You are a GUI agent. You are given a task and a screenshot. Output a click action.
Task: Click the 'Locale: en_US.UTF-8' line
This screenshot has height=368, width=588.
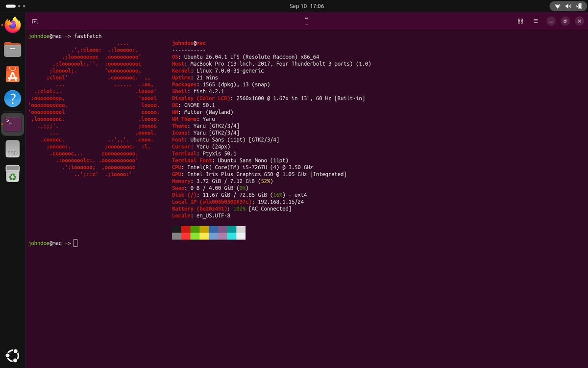pos(201,215)
